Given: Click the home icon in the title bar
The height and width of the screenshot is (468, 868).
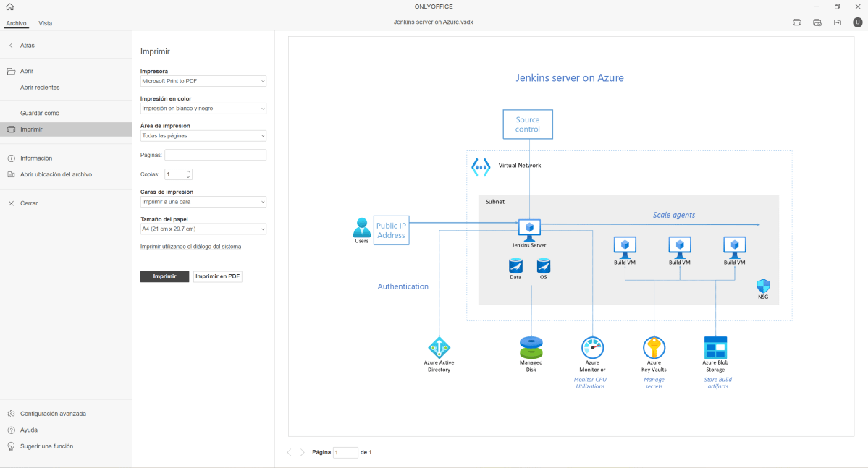Looking at the screenshot, I should pos(9,7).
